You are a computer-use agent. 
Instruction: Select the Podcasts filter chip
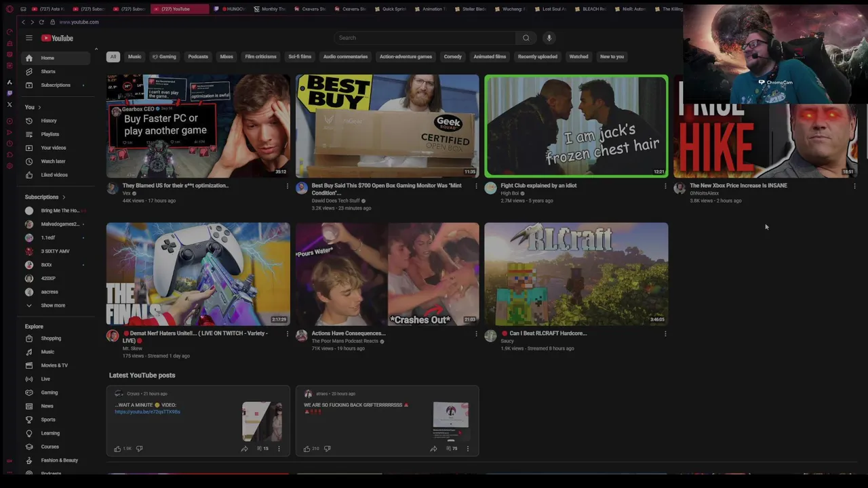(x=198, y=57)
